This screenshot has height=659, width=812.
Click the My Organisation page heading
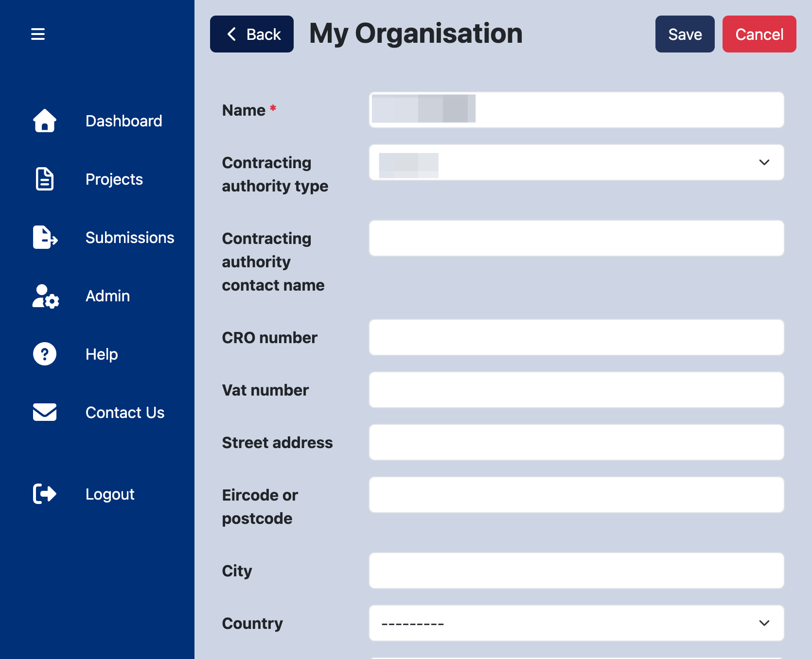pyautogui.click(x=416, y=34)
